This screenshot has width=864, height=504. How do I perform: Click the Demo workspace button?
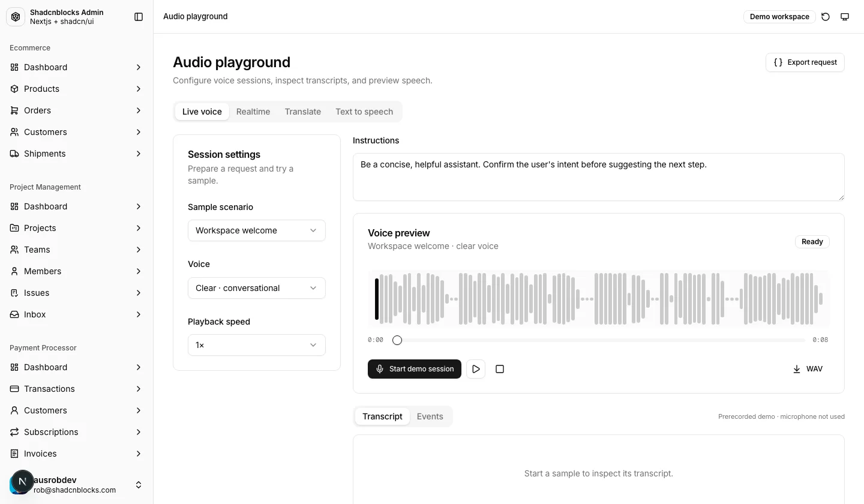(779, 17)
